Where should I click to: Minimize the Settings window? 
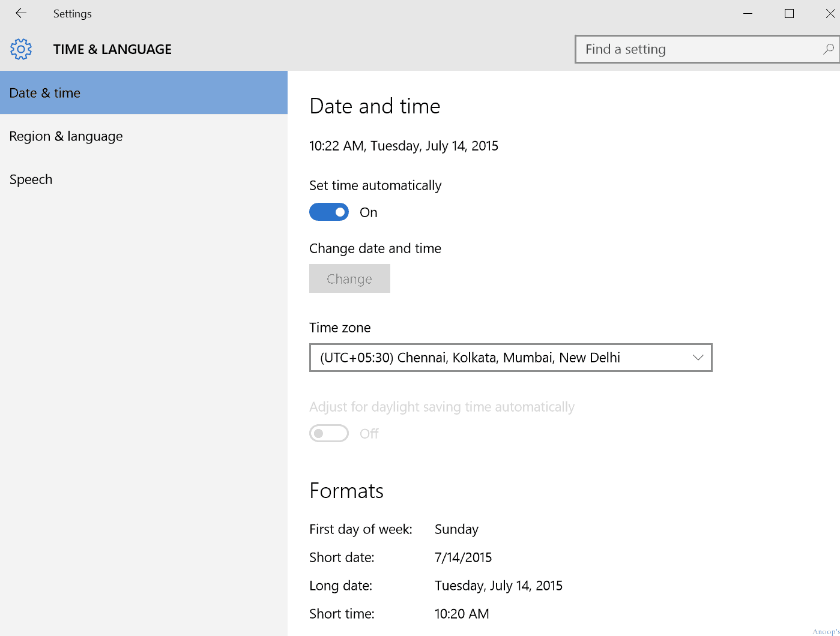click(748, 13)
